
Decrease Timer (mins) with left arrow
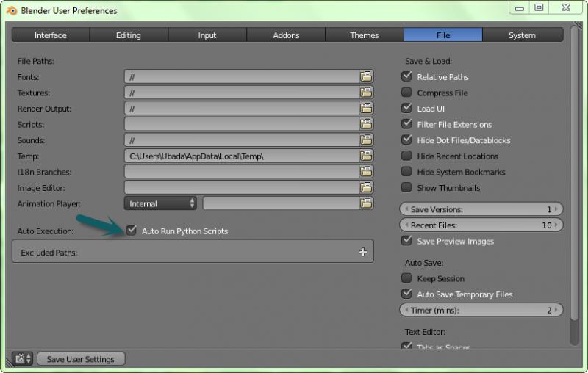point(406,310)
